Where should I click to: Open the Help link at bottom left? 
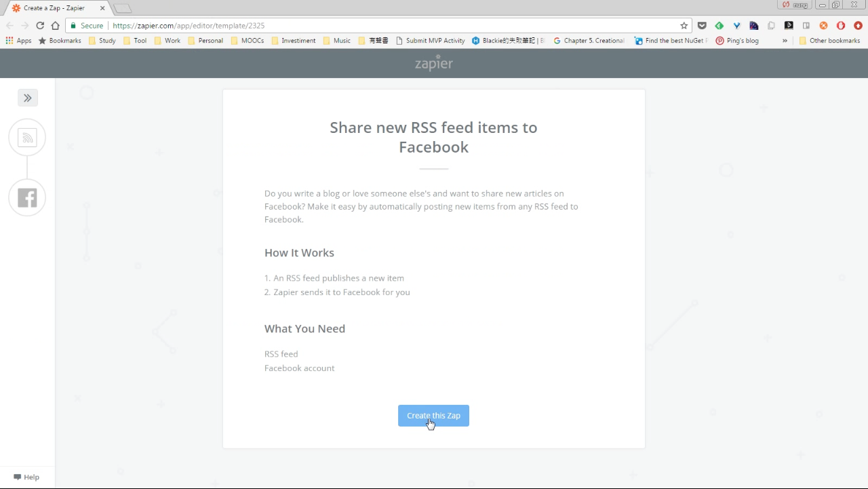(26, 477)
